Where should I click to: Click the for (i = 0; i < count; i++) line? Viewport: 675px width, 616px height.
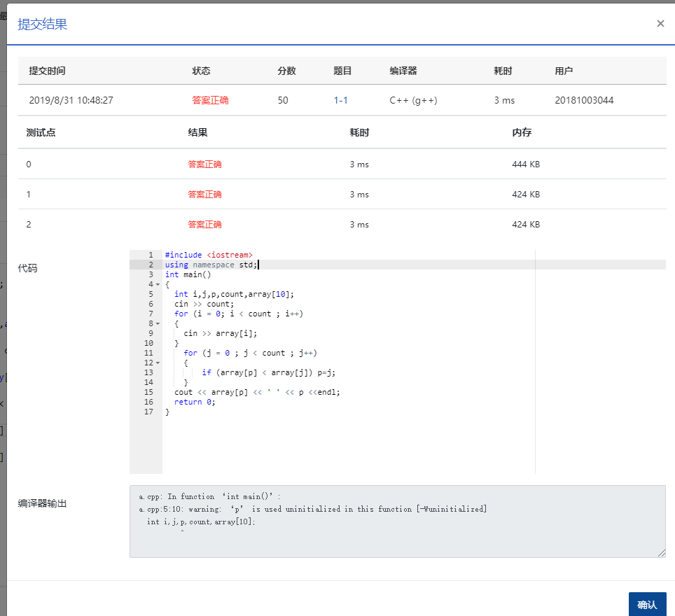pos(239,314)
